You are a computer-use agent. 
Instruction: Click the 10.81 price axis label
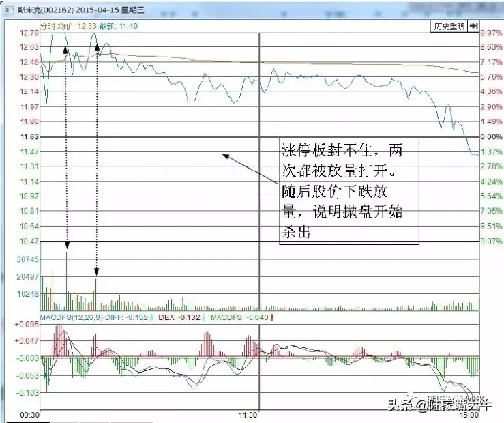tap(29, 211)
